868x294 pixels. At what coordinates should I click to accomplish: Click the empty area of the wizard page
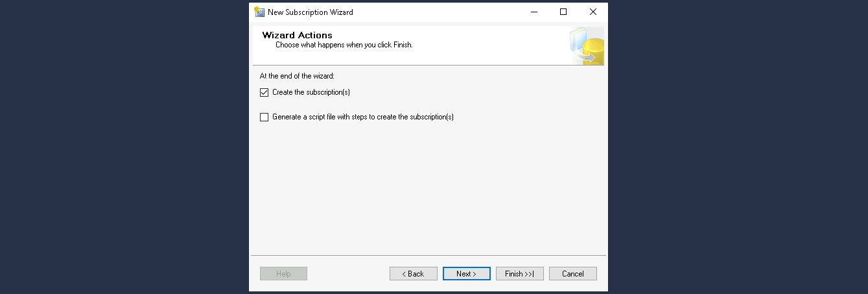click(428, 195)
